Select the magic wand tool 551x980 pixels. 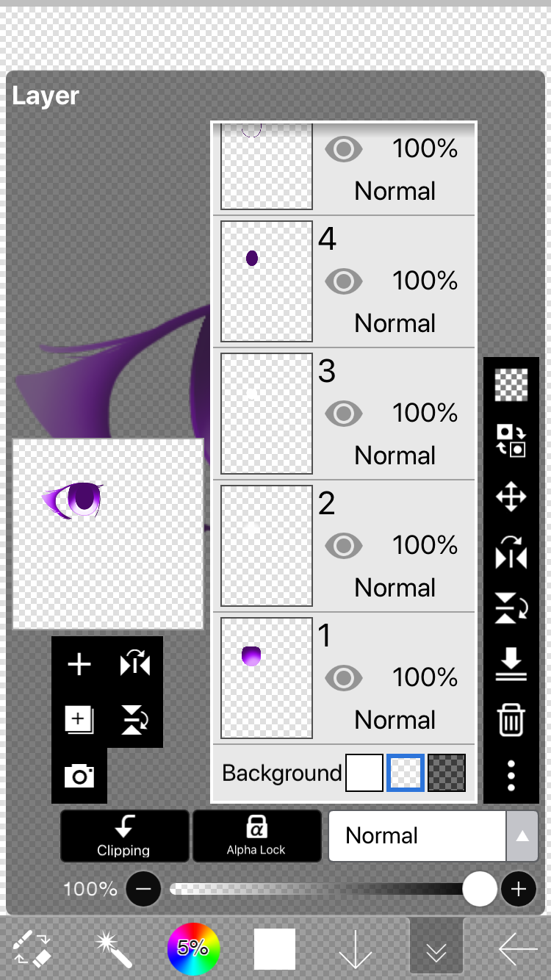tap(114, 948)
